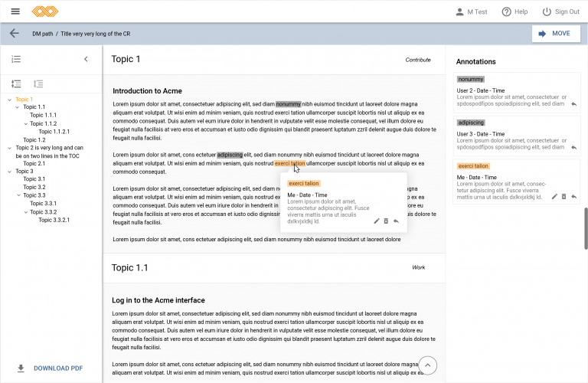The width and height of the screenshot is (588, 383).
Task: Click the highlighted word adipiscing in text
Action: 230,155
